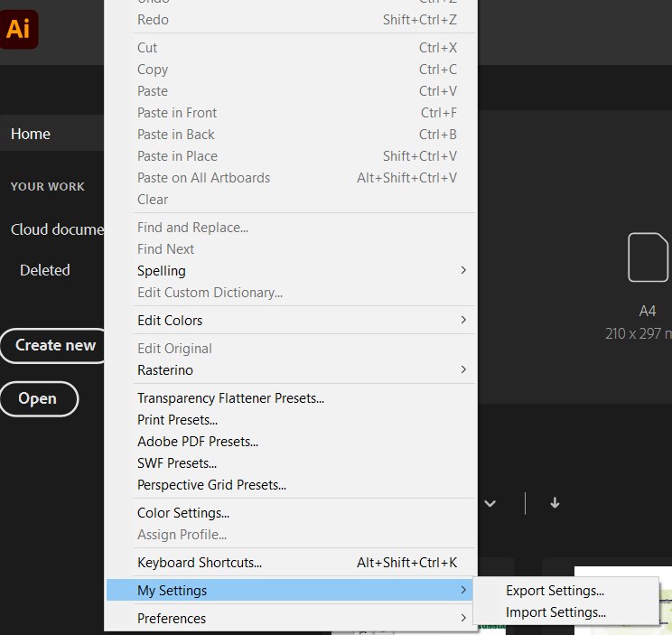Select Redo menu entry
Screen dimensions: 672x635
click(x=290, y=20)
